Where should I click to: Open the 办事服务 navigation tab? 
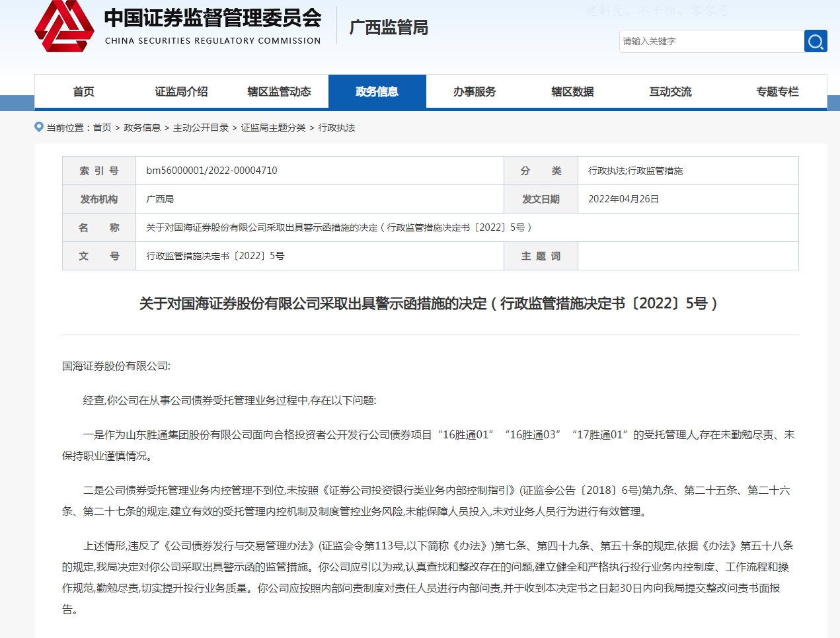(475, 91)
